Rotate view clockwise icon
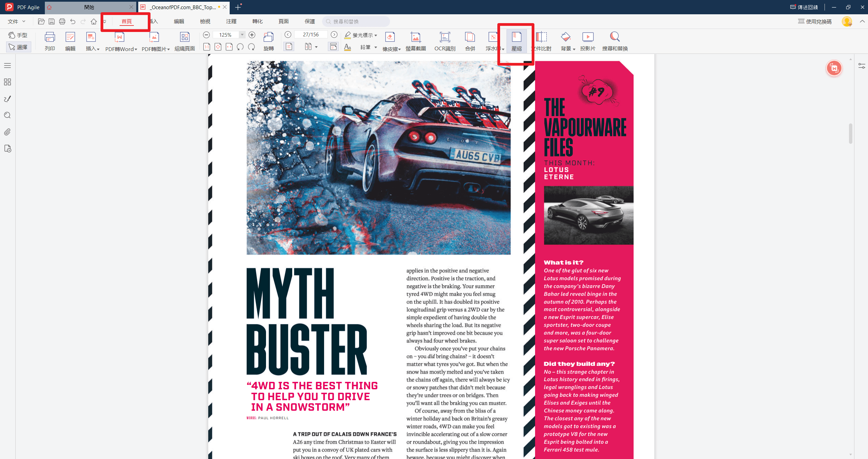 [x=251, y=47]
